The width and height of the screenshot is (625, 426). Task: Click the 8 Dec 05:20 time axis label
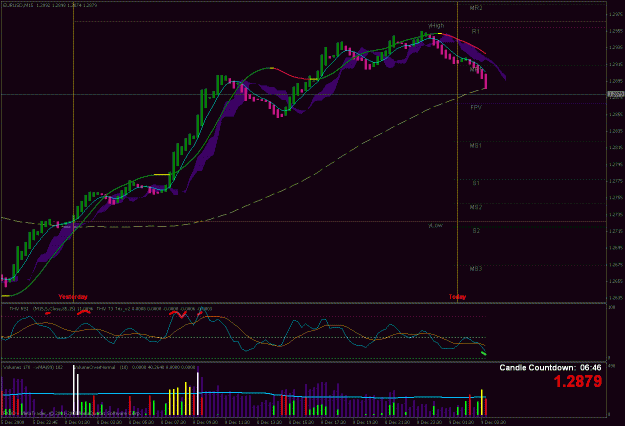(142, 422)
